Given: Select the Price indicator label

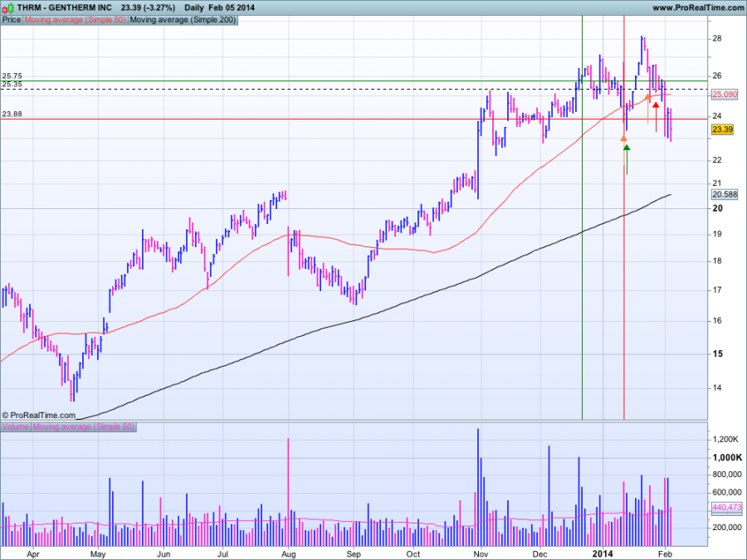Looking at the screenshot, I should click(x=12, y=20).
